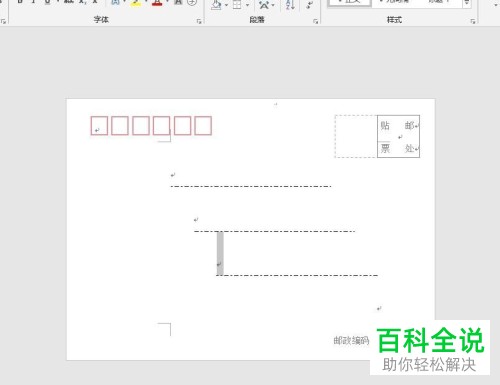500x385 pixels.
Task: Select the dashed empty stamp box
Action: [356, 136]
